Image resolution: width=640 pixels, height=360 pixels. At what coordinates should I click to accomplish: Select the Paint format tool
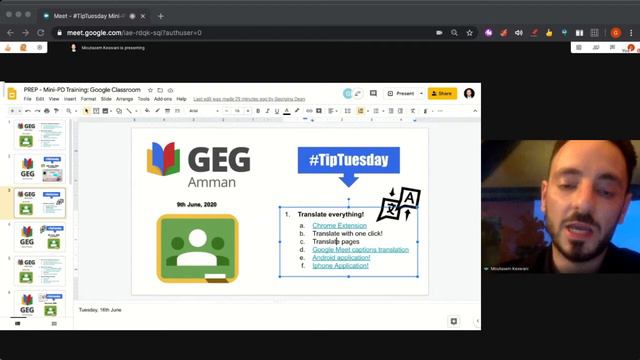click(x=56, y=111)
